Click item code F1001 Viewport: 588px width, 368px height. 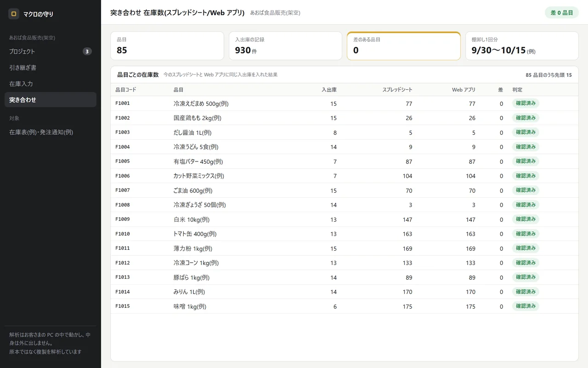pos(123,103)
